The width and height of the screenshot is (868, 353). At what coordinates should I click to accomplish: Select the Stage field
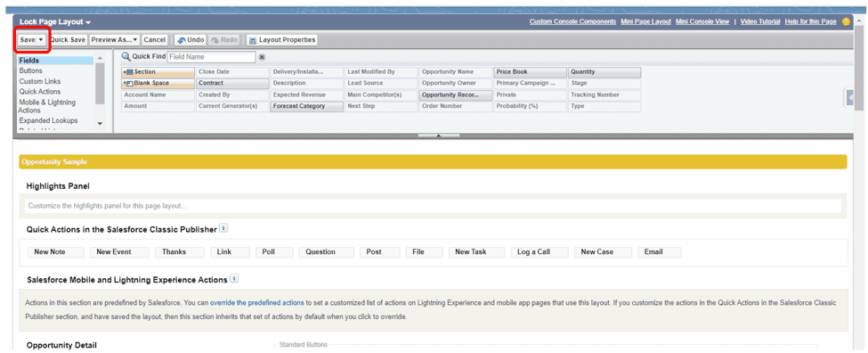click(604, 83)
